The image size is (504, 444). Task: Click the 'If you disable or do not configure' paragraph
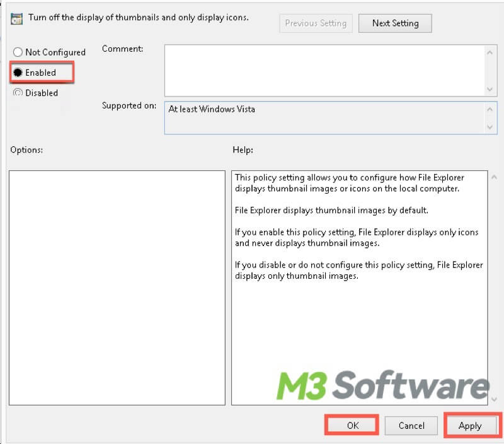tap(358, 271)
